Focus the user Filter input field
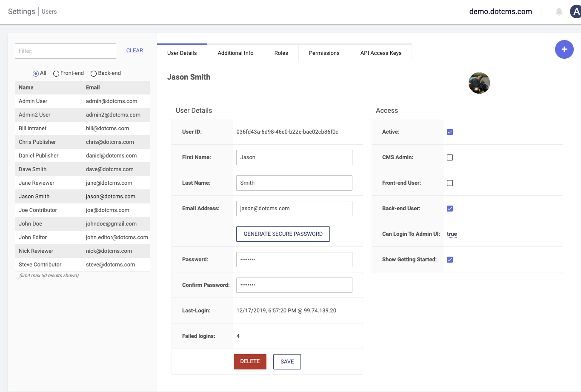The width and height of the screenshot is (581, 392). point(66,51)
